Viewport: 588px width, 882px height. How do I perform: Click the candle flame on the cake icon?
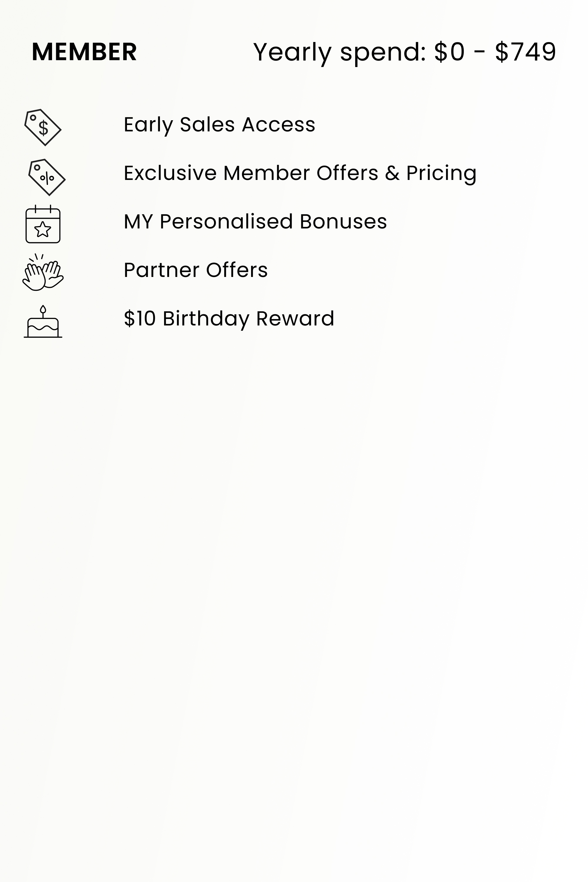[43, 309]
